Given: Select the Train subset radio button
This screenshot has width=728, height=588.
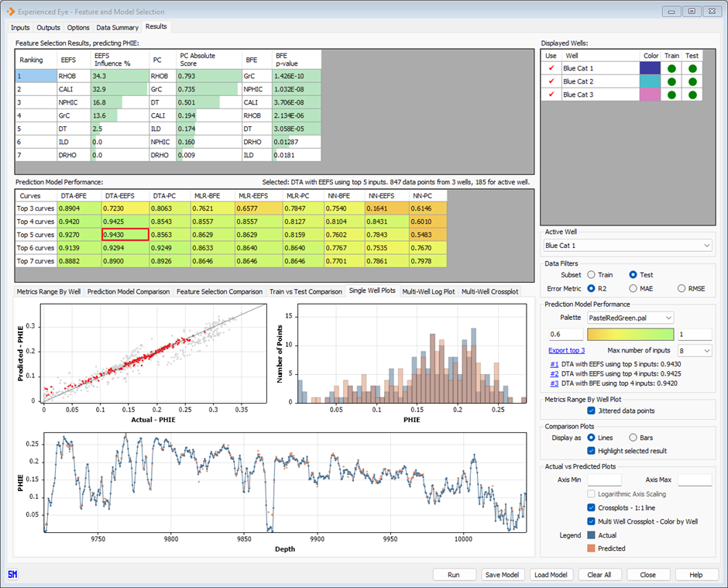Looking at the screenshot, I should (592, 274).
